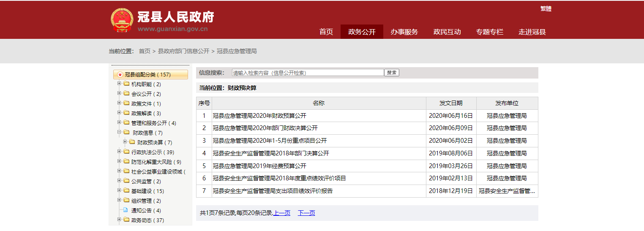Screen dimensions: 644x231
Task: Click 首页 in the breadcrumb
Action: point(145,51)
